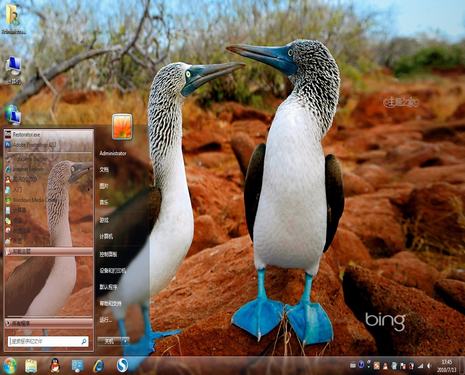Viewport: 465px width, 375px height.
Task: Open 图片 (Pictures) in Start menu
Action: pyautogui.click(x=104, y=186)
